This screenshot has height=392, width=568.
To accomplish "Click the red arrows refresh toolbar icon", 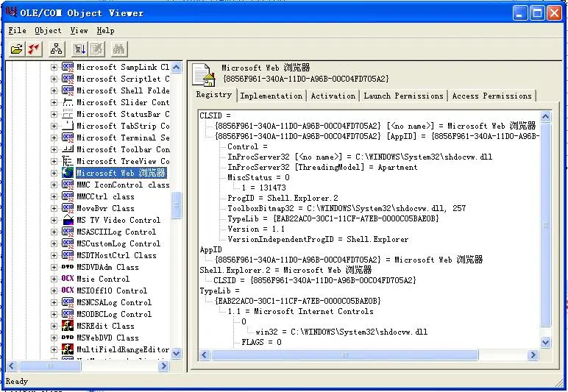I will pos(34,49).
